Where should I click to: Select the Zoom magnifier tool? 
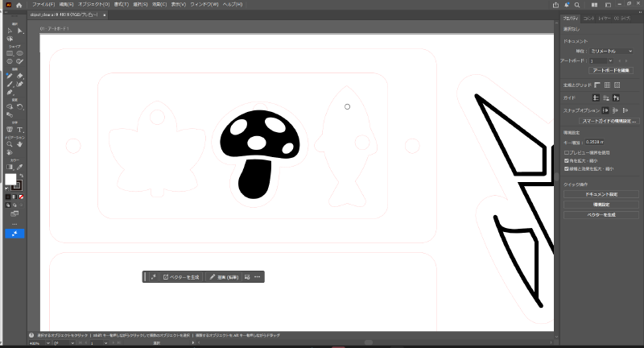10,144
